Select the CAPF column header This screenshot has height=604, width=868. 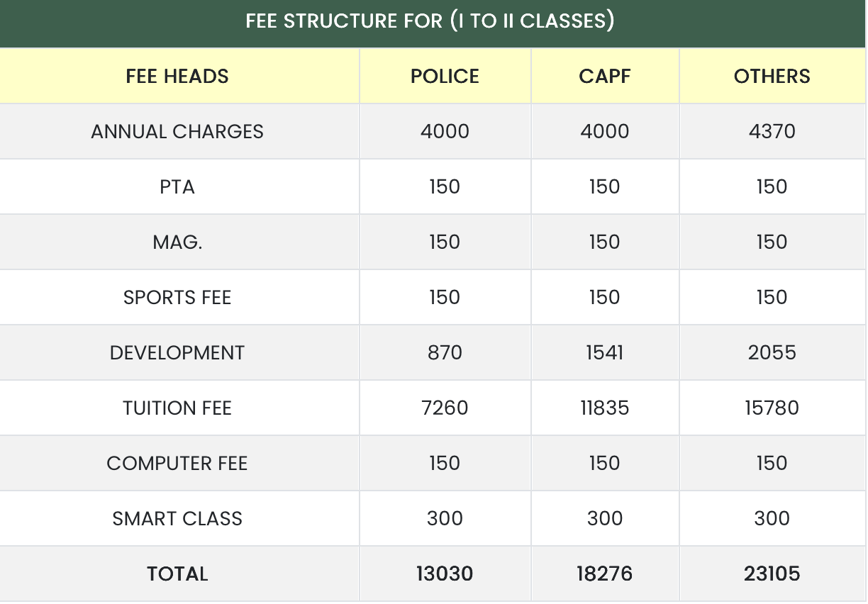click(604, 77)
